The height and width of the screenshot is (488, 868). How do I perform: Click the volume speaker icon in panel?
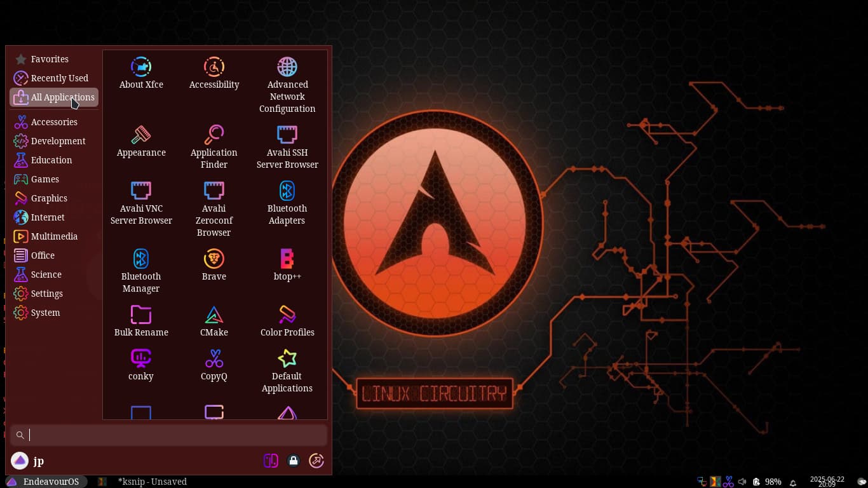tap(742, 482)
